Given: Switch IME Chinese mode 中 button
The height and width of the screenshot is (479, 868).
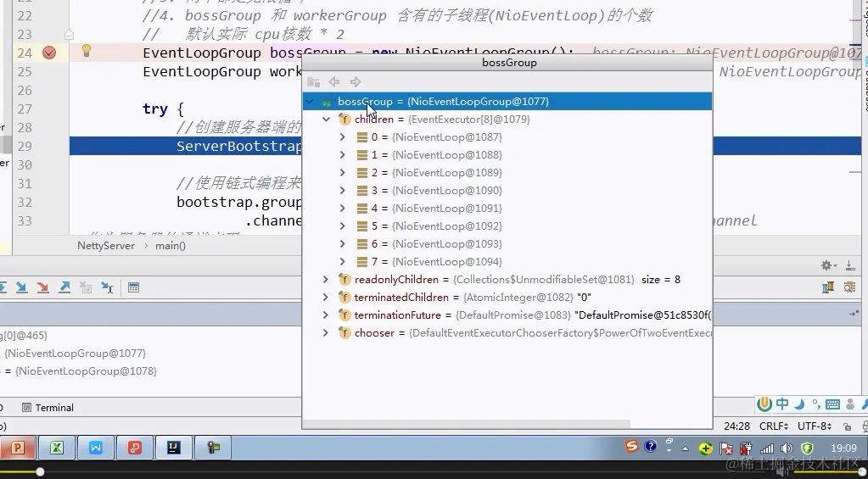Looking at the screenshot, I should coord(782,404).
